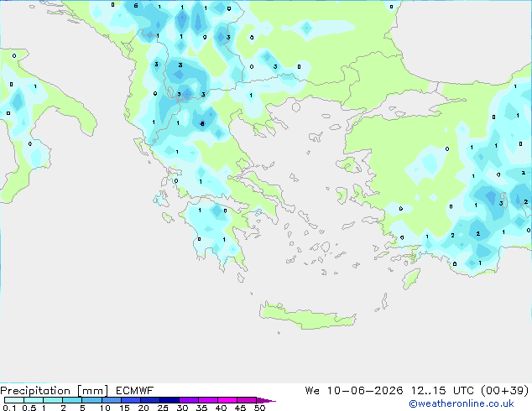Screen dimensions: 532x411
Task: Click the island of Crete on the map
Action: [x=307, y=316]
